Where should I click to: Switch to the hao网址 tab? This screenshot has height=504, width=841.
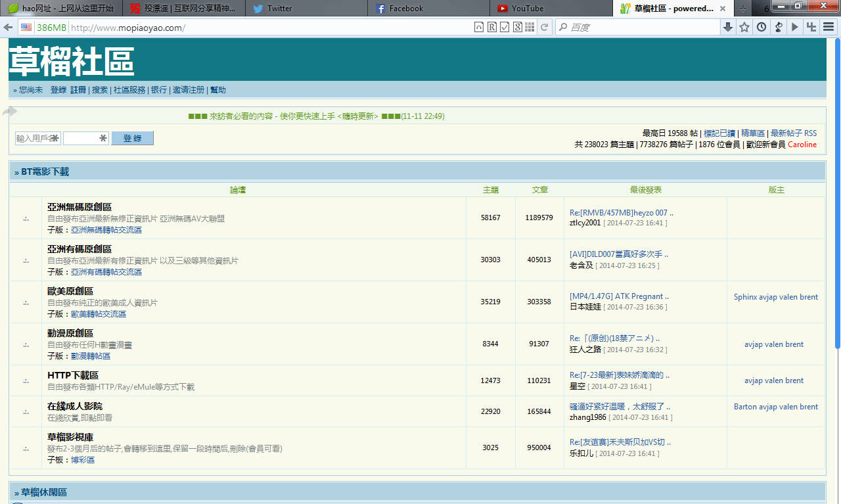pyautogui.click(x=60, y=9)
